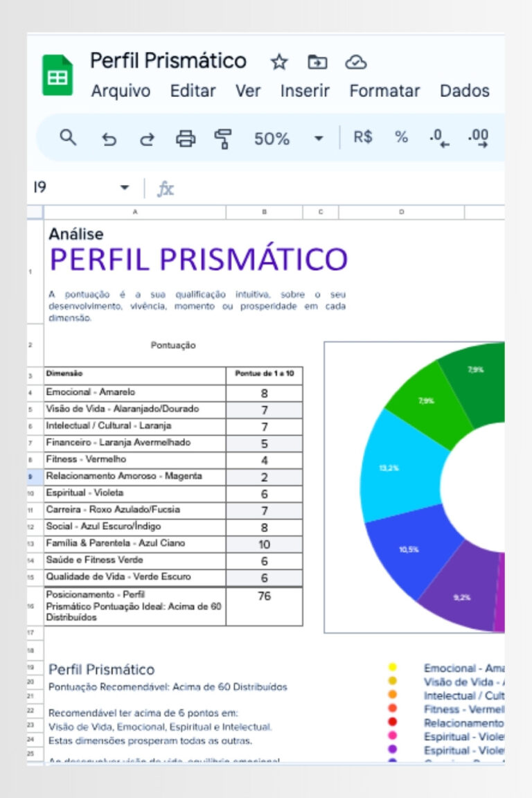Click the yellow legend dot for Emocional
Viewport: 532px width, 798px height.
pos(392,667)
